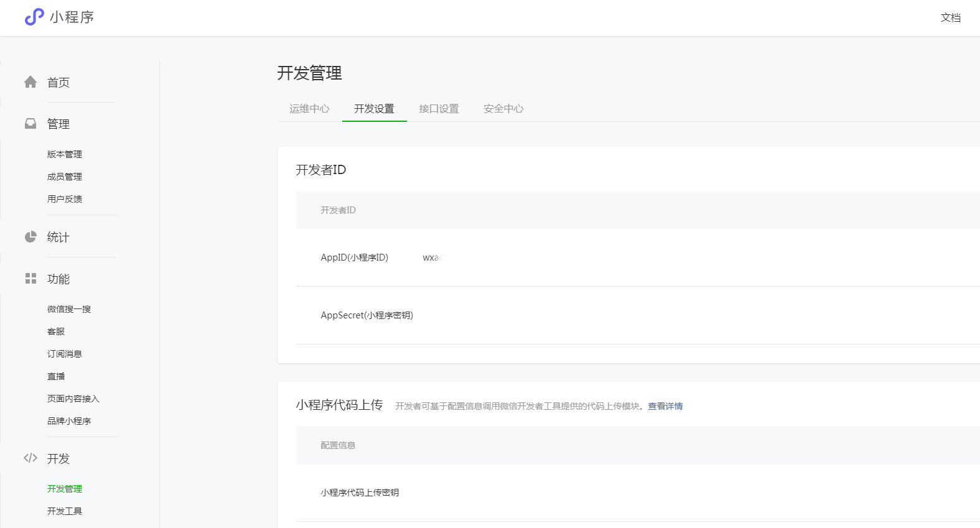
Task: Open 订阅消息 under 功能
Action: tap(65, 354)
